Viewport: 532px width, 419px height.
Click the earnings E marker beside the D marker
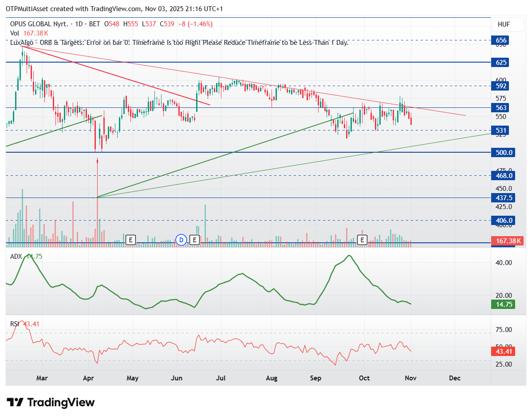[x=194, y=240]
